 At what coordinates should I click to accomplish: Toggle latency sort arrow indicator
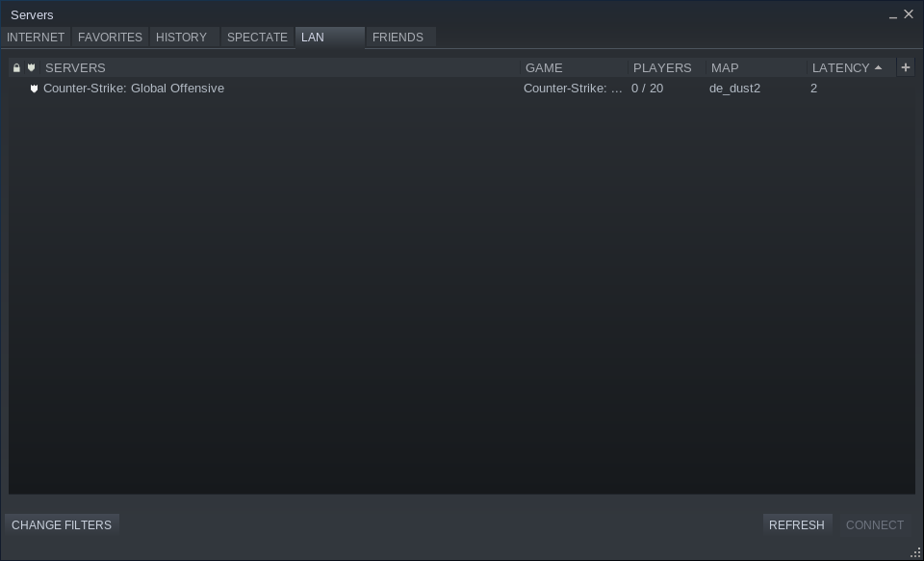[x=878, y=67]
